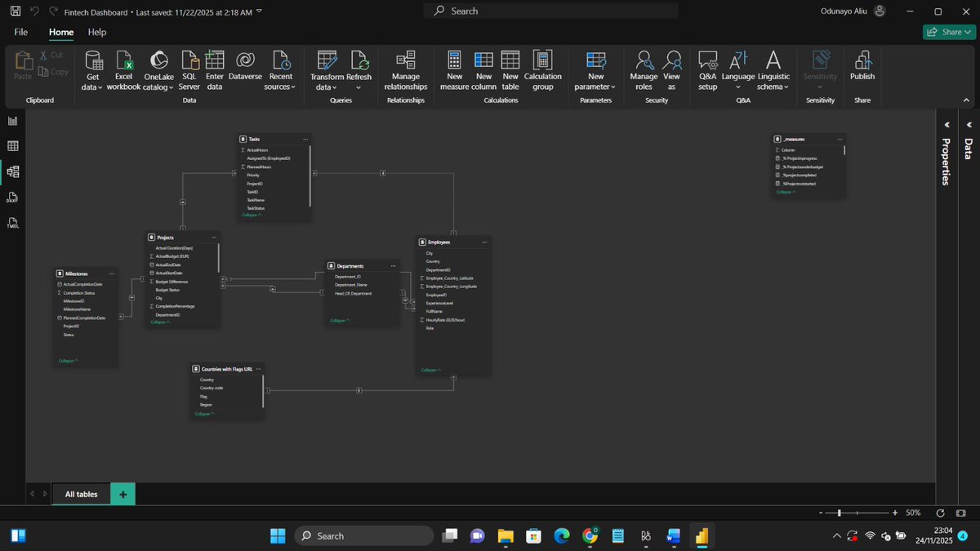Switch to the Help ribbon tab
The width and height of the screenshot is (980, 551).
coord(96,32)
